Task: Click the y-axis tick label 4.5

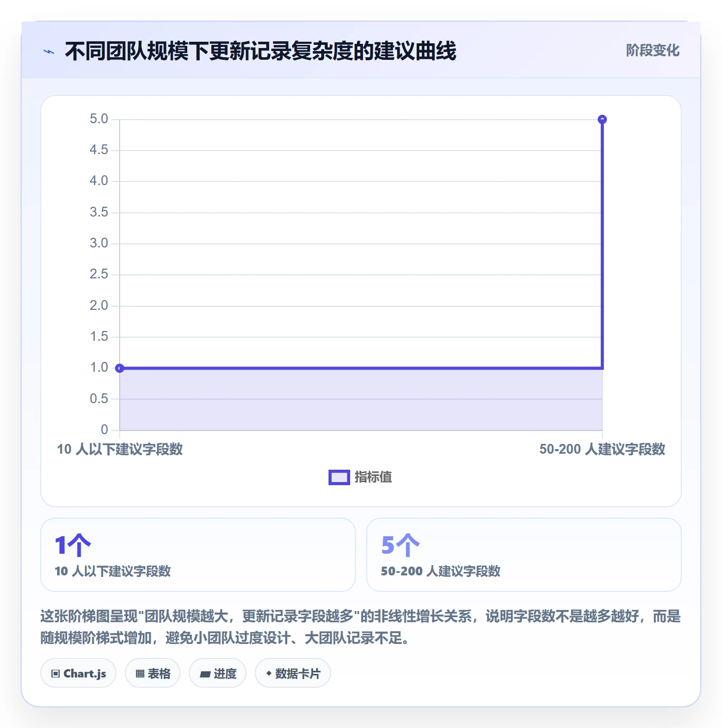Action: [x=99, y=150]
